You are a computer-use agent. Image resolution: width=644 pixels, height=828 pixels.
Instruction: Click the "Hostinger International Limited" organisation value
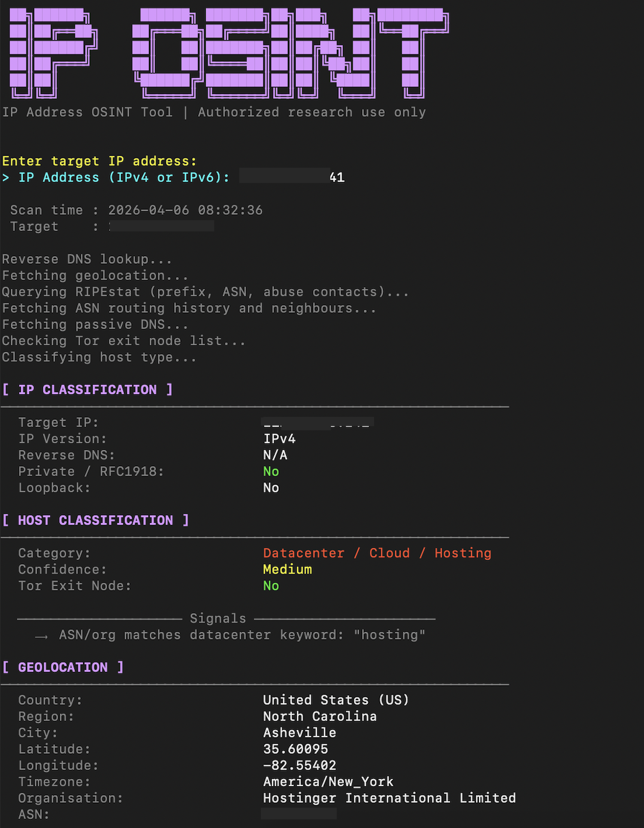pyautogui.click(x=389, y=798)
